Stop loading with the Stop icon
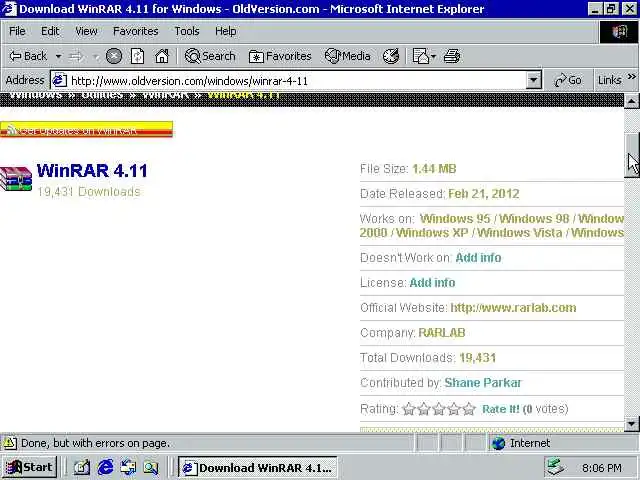Screen dimensions: 640x480 tap(114, 56)
